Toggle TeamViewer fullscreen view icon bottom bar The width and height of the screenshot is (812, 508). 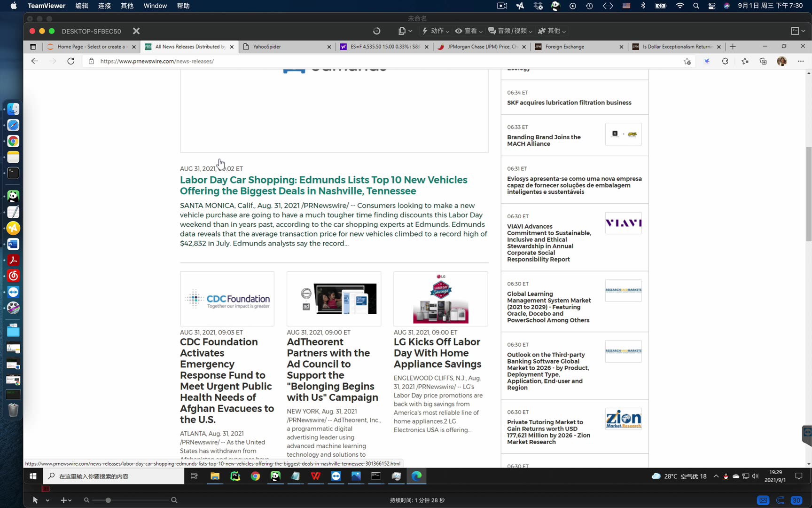[763, 500]
